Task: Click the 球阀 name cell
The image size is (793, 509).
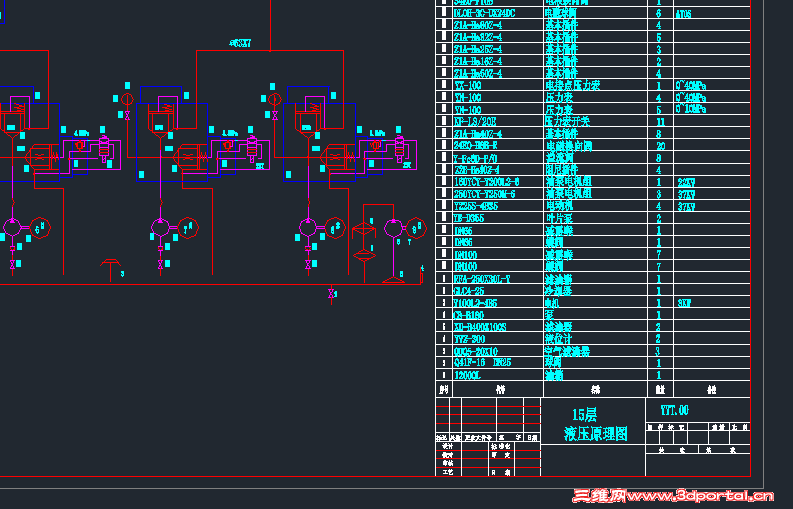Action: pyautogui.click(x=555, y=363)
